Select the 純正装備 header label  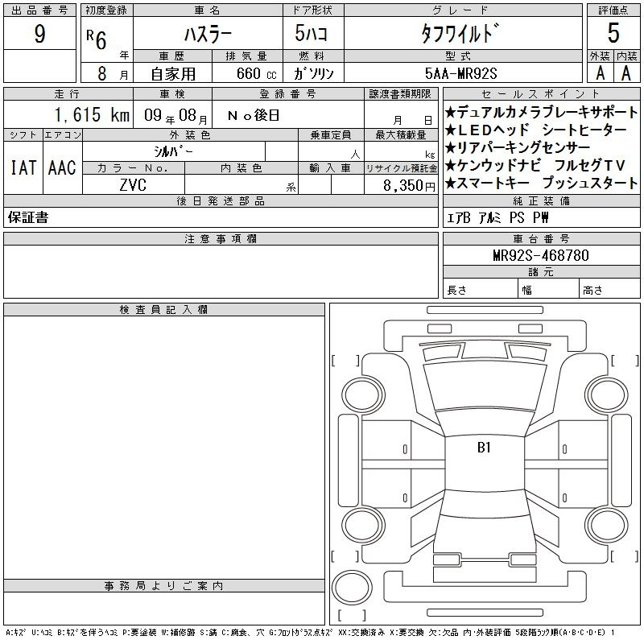(x=541, y=200)
